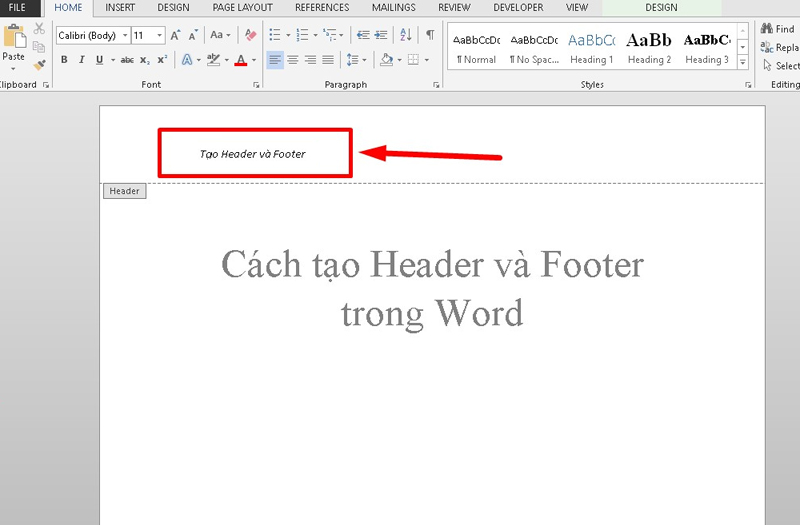This screenshot has height=525, width=800.
Task: Expand the Styles gallery
Action: pos(743,63)
